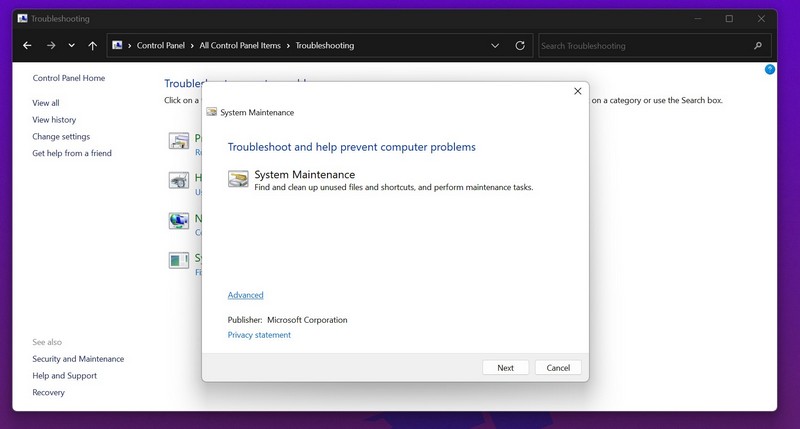
Task: Click the Programs category icon
Action: tap(178, 141)
